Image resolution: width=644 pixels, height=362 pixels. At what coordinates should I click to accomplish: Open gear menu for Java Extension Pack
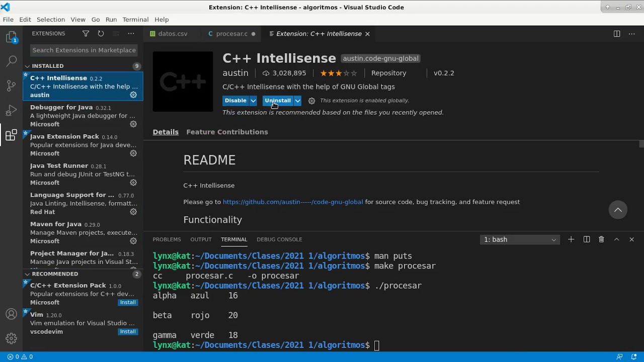pyautogui.click(x=133, y=153)
